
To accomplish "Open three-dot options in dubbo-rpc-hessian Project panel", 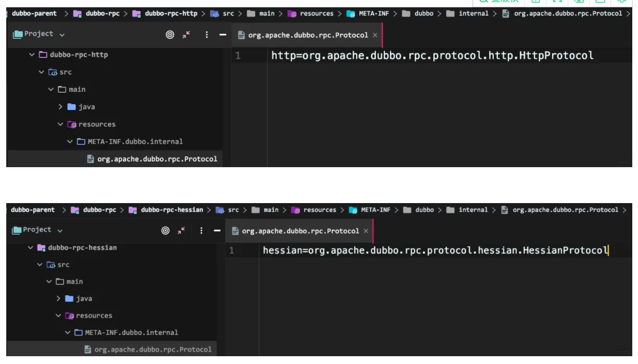I will coord(202,230).
